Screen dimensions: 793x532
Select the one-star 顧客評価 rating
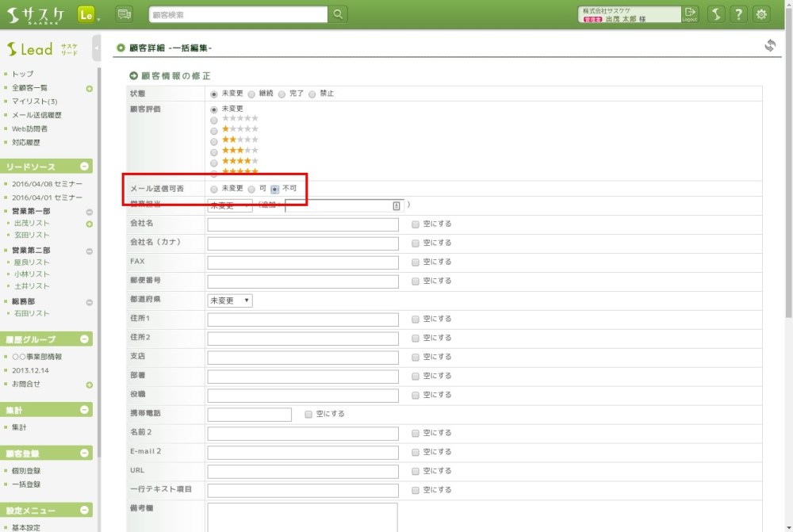click(x=214, y=131)
